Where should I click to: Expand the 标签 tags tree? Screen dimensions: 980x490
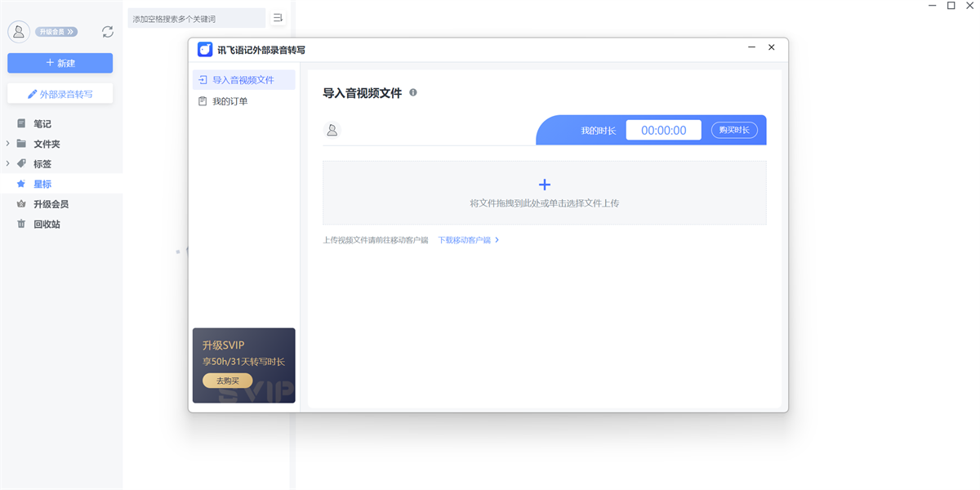pyautogui.click(x=8, y=163)
